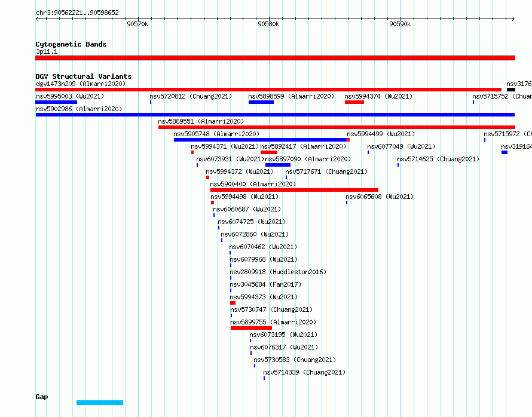
Task: Open nsv5994374 (Wu2021) label
Action: point(378,96)
